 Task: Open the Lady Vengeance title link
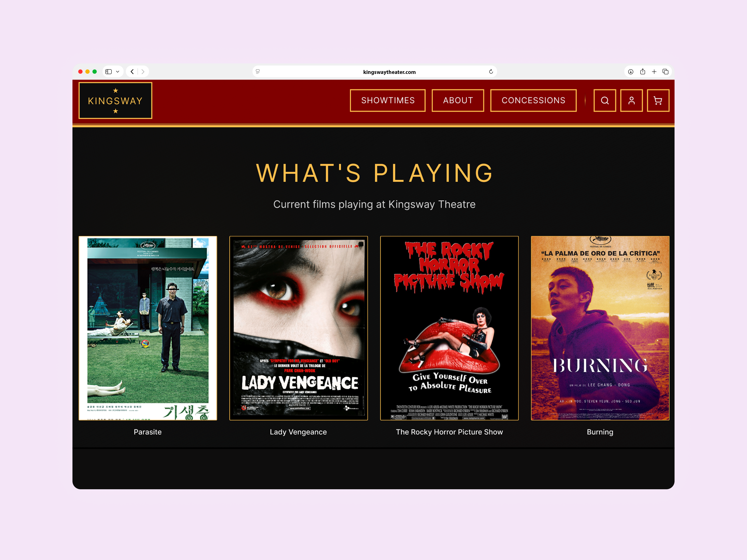pos(298,432)
